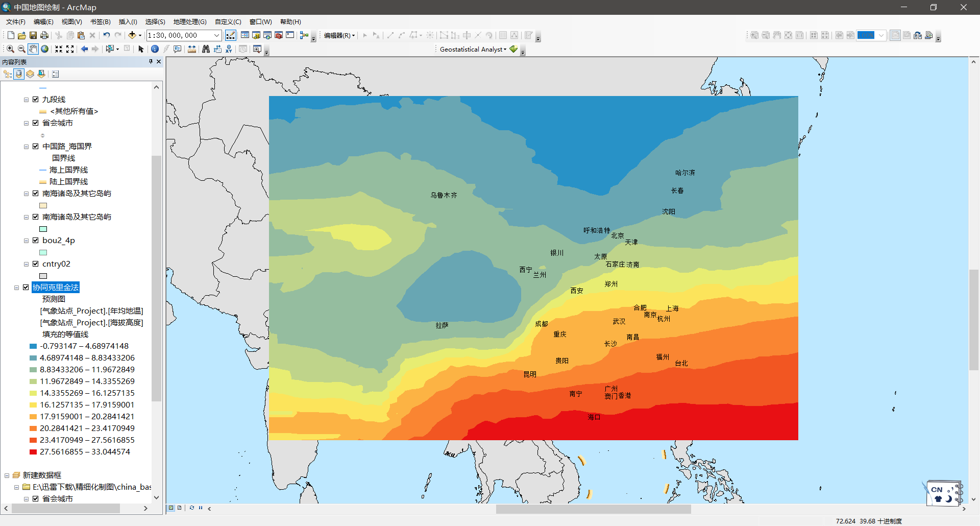
Task: Select the Zoom In tool
Action: point(10,49)
